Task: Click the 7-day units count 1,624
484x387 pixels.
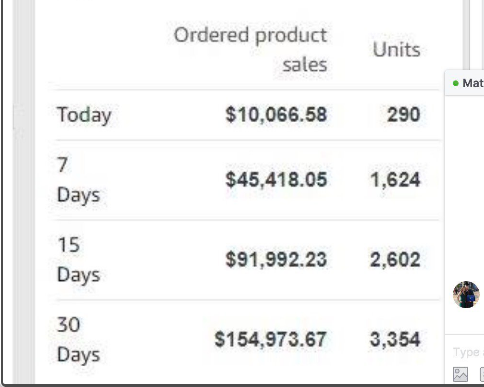Action: point(395,180)
